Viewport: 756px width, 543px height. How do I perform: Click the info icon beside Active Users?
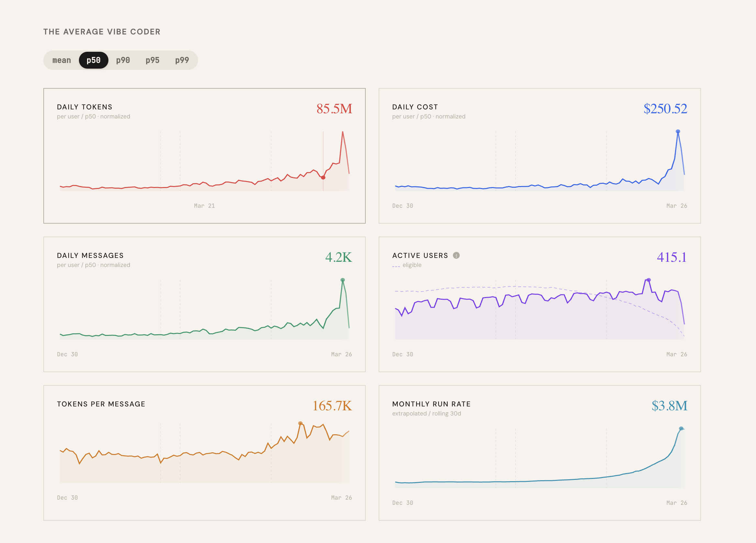pos(456,255)
